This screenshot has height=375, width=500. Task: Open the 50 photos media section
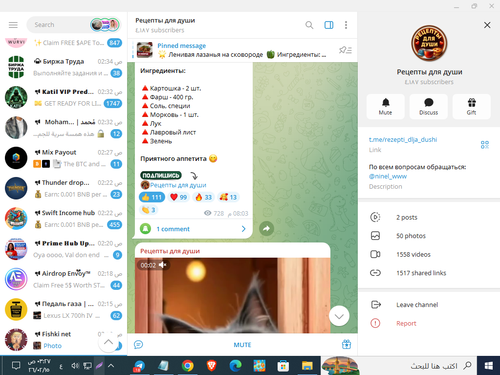click(x=429, y=236)
